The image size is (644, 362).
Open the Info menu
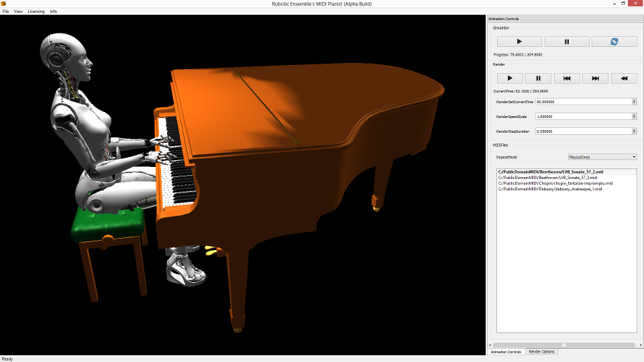(x=54, y=11)
